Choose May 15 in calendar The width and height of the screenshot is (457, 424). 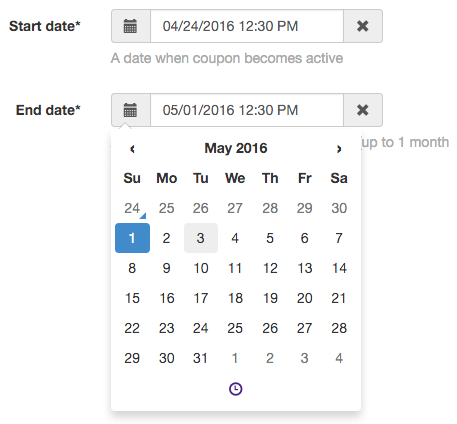132,298
